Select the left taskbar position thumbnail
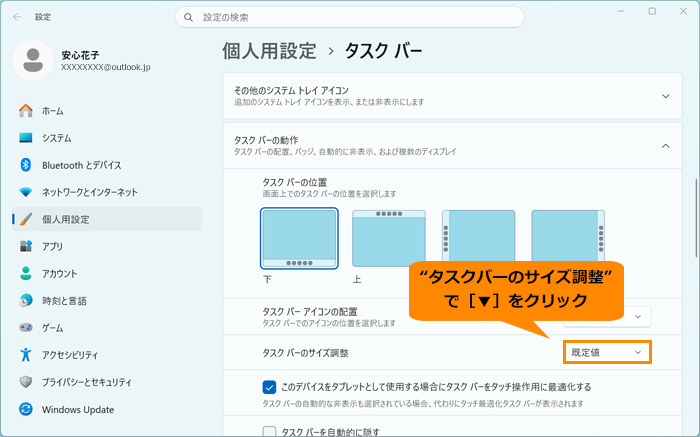The width and height of the screenshot is (700, 437). [x=479, y=236]
